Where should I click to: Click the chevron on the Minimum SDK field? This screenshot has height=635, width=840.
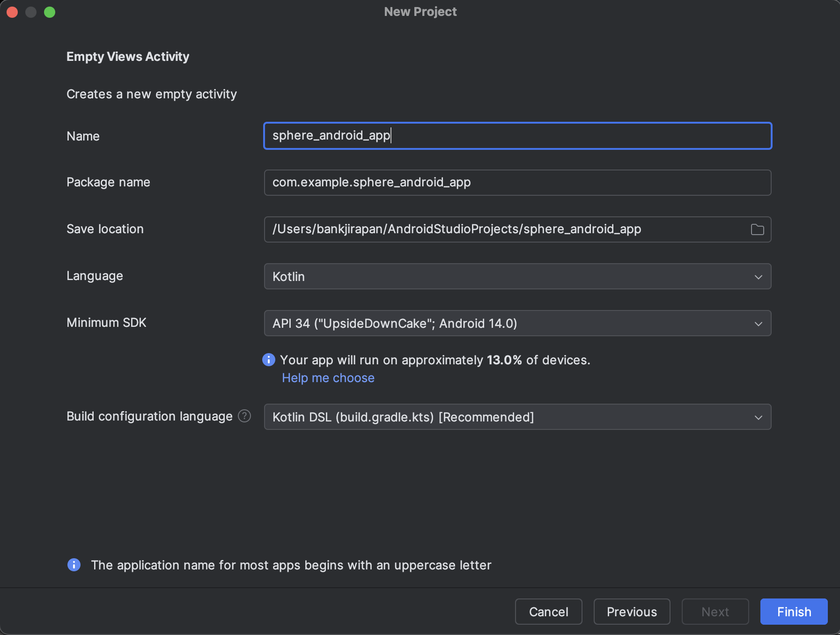759,323
